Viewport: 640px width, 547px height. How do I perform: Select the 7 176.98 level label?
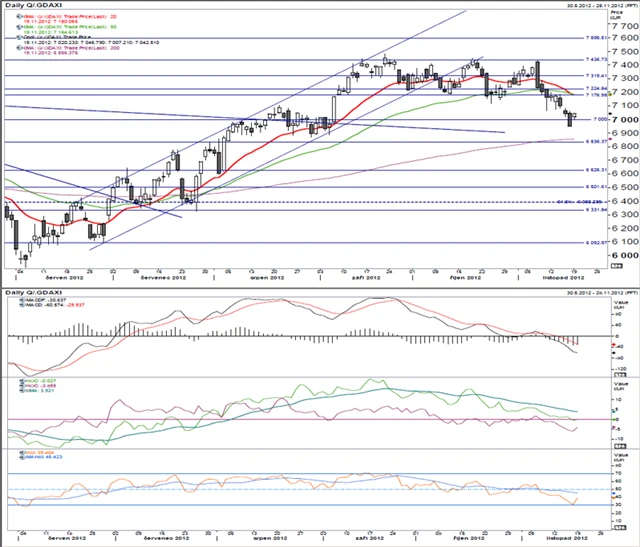[596, 95]
